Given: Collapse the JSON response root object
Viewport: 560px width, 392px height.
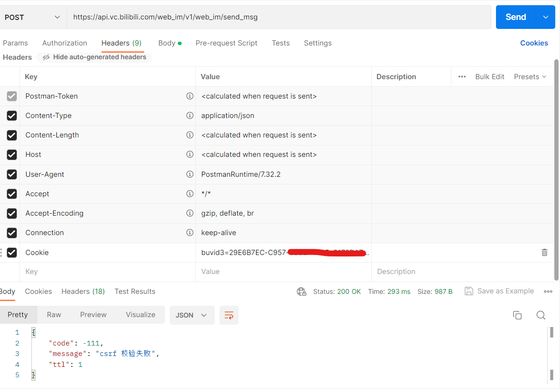Looking at the screenshot, I should click(33, 332).
